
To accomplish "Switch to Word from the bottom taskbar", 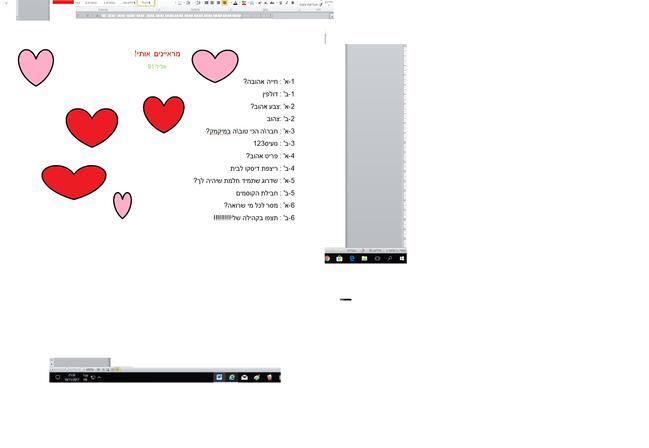I will 219,377.
